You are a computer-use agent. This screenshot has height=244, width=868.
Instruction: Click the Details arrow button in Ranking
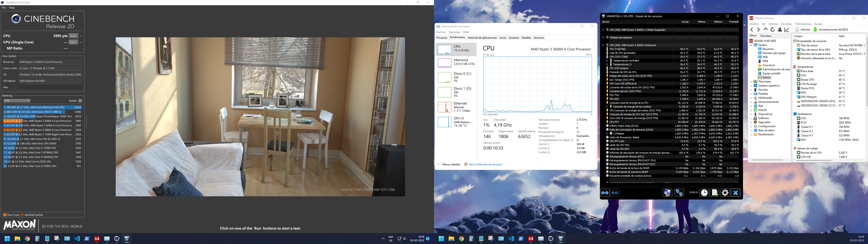pyautogui.click(x=80, y=101)
